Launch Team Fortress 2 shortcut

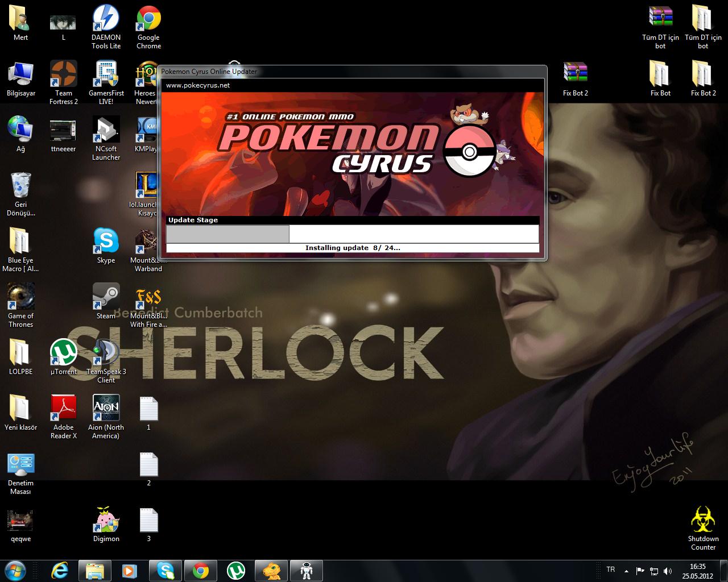(63, 83)
